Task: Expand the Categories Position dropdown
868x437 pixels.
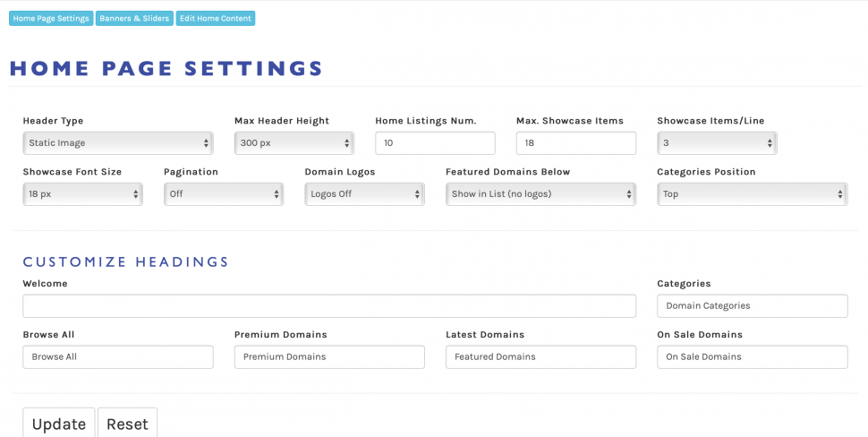Action: click(x=752, y=194)
